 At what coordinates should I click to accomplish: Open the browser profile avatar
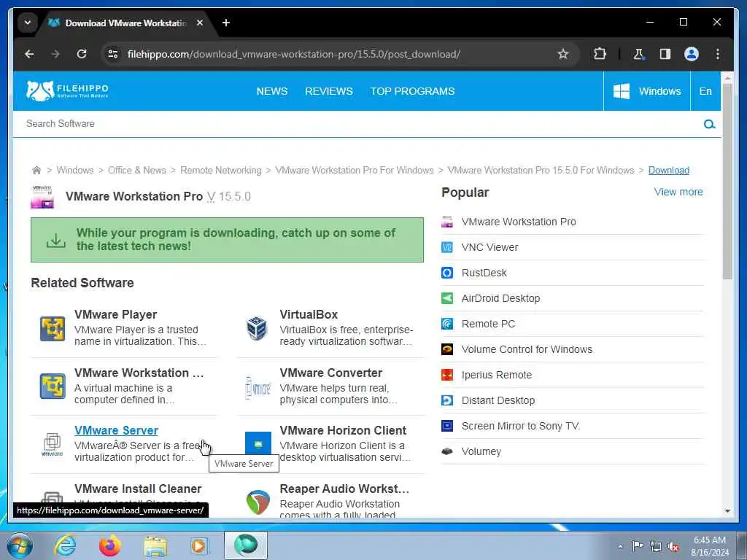pyautogui.click(x=692, y=54)
